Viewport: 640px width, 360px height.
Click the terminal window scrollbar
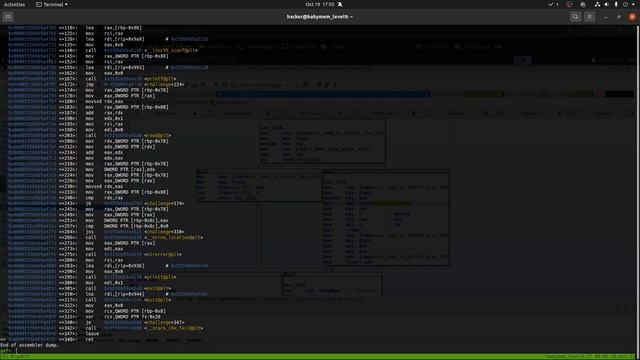638,189
